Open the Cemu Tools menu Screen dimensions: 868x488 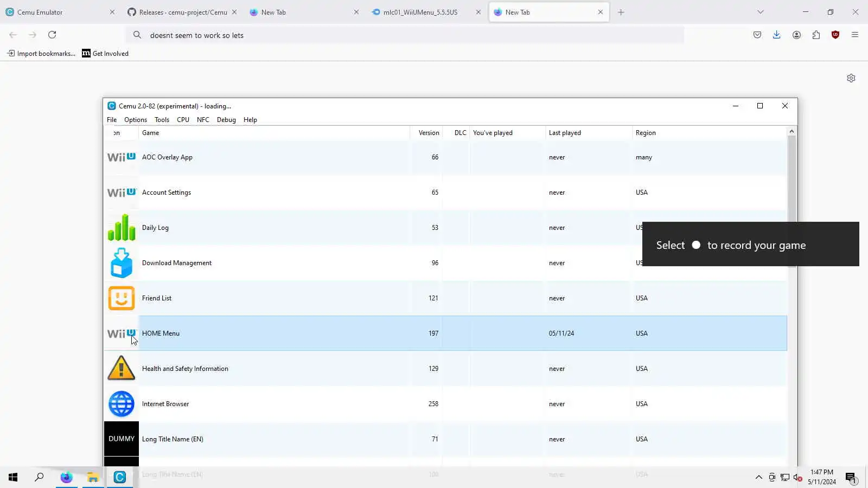click(162, 120)
